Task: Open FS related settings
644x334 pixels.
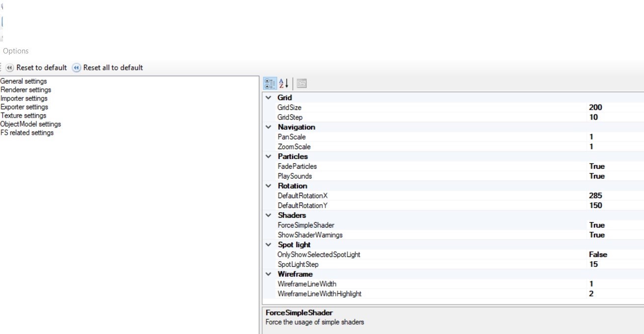Action: (x=27, y=132)
